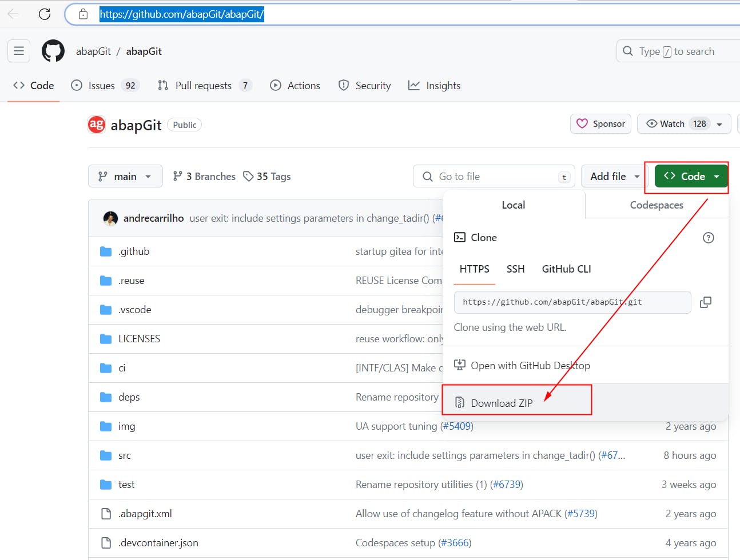Click the test folder icon
The height and width of the screenshot is (560, 740).
point(106,485)
